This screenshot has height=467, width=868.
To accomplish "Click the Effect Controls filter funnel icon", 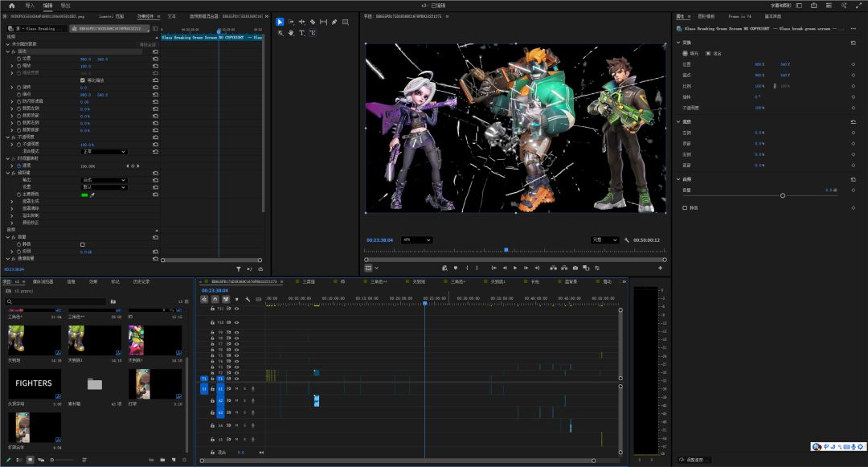I will click(239, 269).
